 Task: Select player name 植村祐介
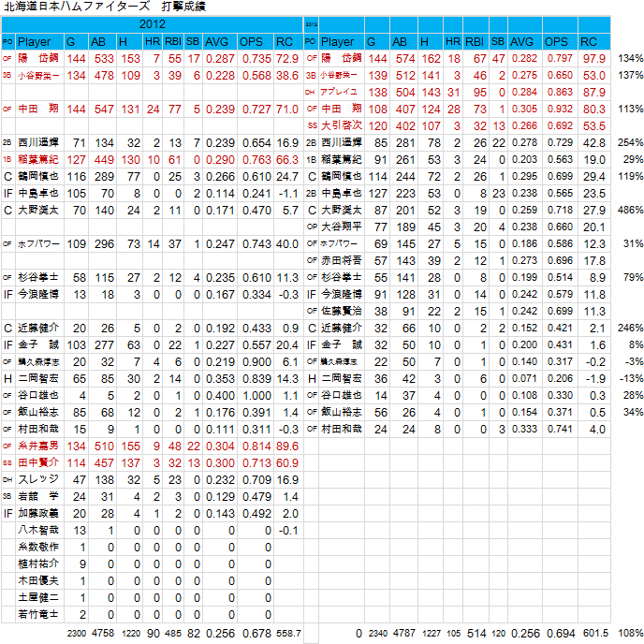coord(38,563)
